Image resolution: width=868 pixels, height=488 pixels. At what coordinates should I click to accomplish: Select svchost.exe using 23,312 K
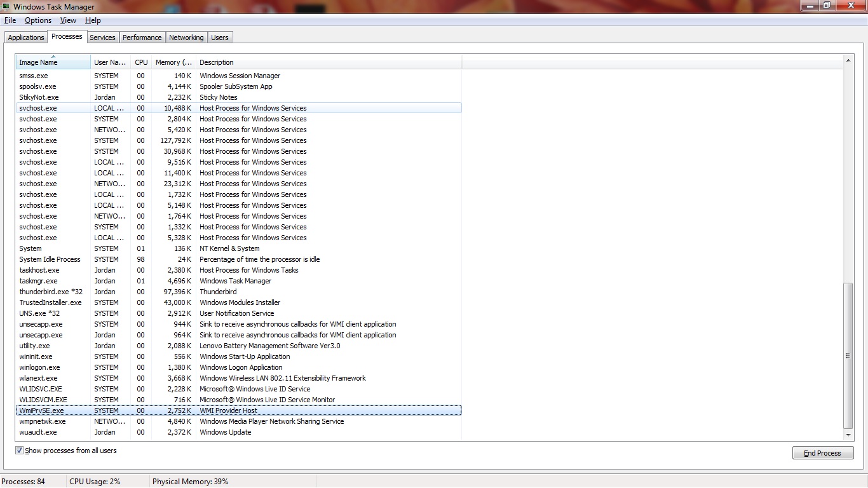tap(239, 184)
